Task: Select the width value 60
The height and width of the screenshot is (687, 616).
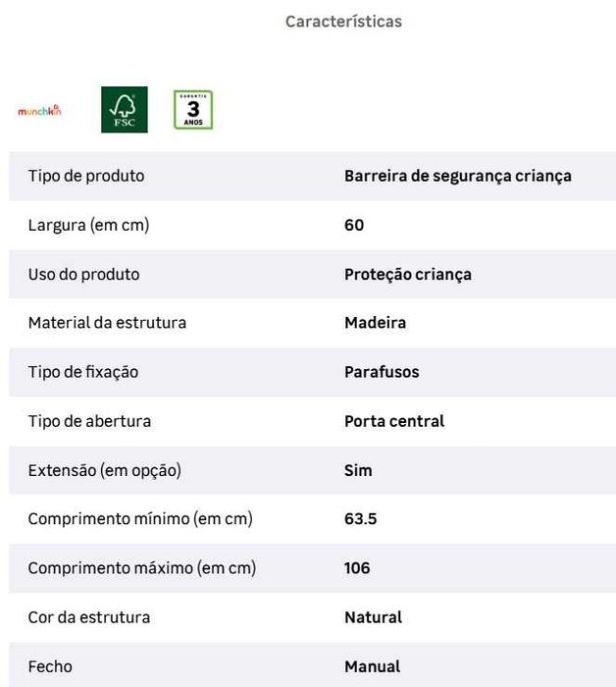Action: [x=354, y=225]
